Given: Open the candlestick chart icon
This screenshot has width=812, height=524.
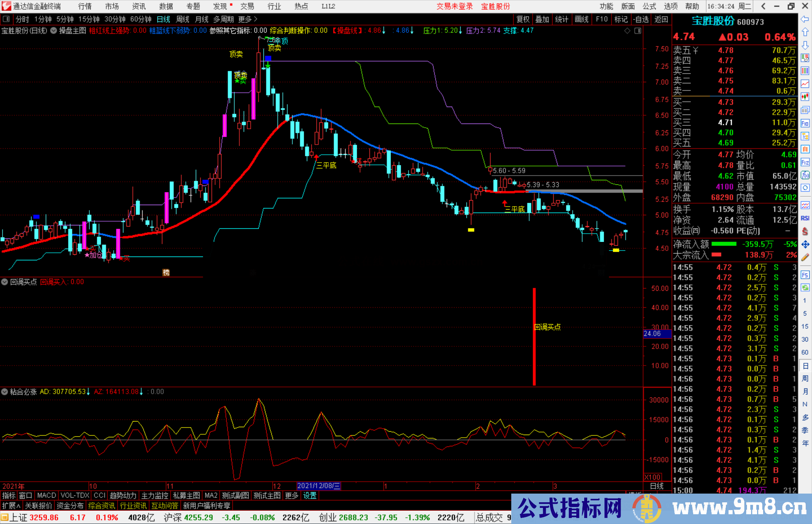Looking at the screenshot, I should click(x=805, y=97).
